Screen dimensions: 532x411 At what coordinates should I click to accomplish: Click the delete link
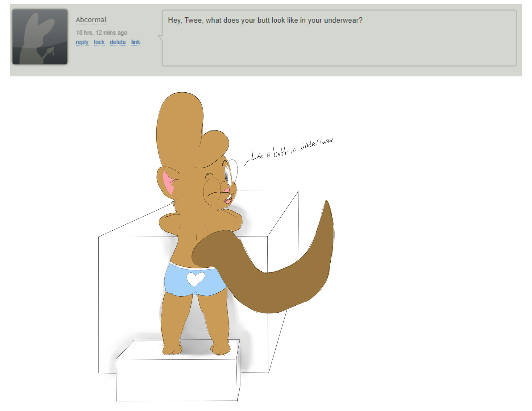(x=118, y=42)
